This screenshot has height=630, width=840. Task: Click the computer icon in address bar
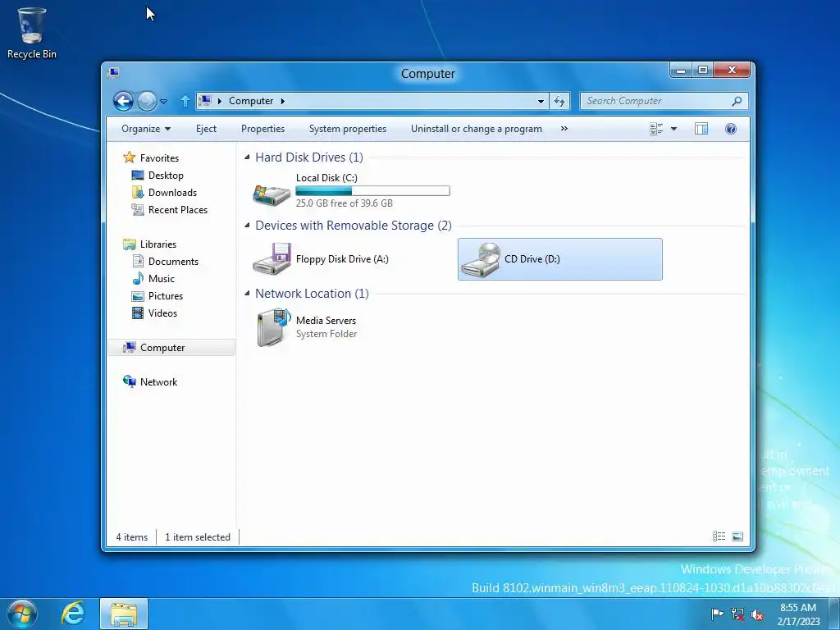click(204, 101)
